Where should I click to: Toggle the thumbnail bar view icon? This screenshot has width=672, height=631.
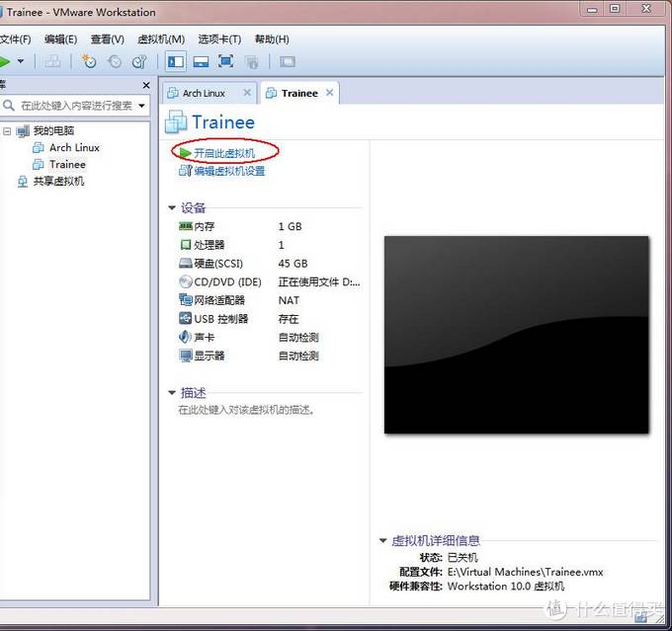[x=201, y=61]
